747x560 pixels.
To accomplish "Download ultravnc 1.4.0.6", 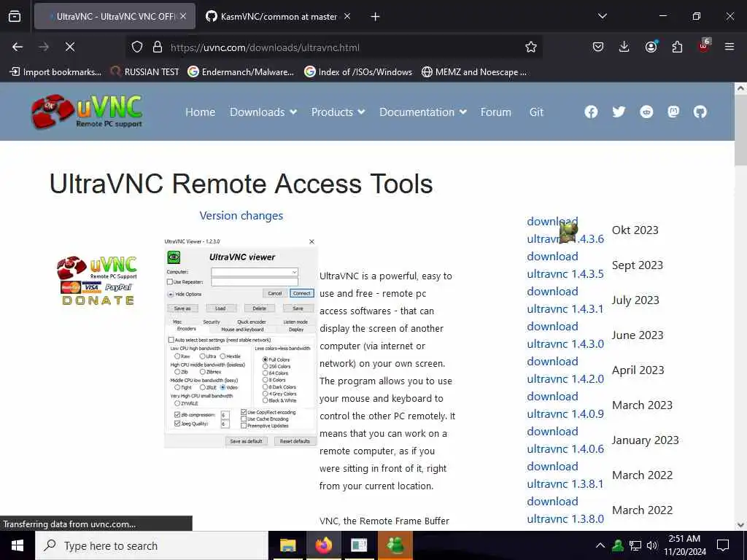I will pos(565,440).
